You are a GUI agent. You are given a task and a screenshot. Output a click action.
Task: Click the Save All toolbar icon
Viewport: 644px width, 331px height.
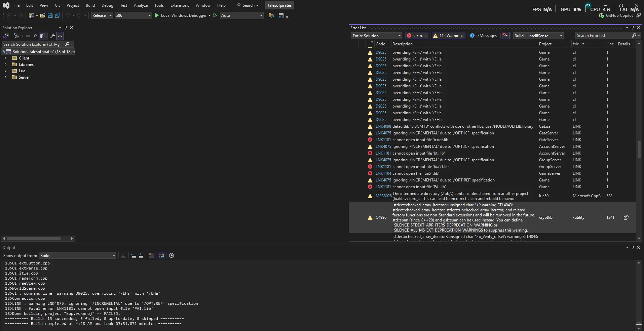58,15
